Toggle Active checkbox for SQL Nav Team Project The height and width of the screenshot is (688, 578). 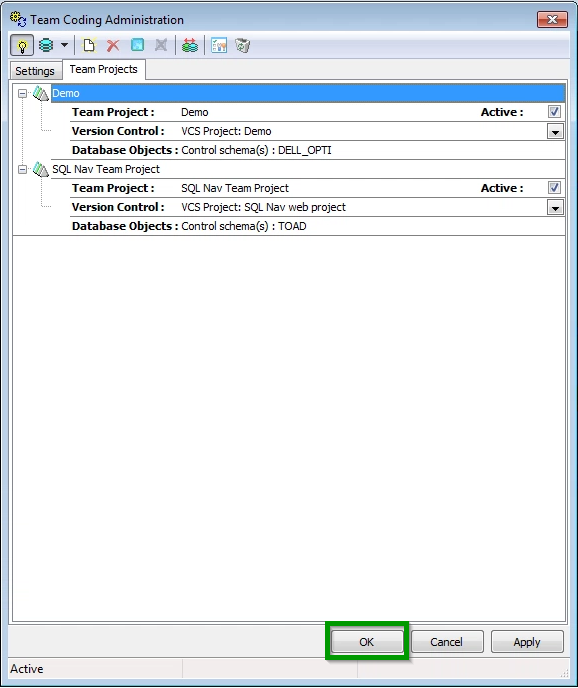tap(554, 188)
